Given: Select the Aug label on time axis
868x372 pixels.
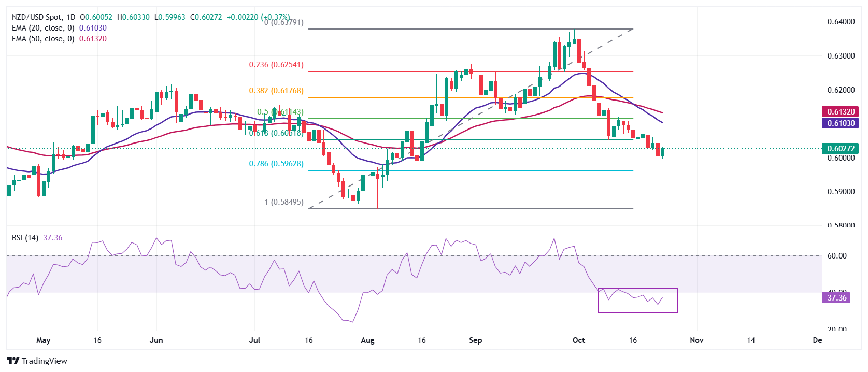Looking at the screenshot, I should (367, 340).
